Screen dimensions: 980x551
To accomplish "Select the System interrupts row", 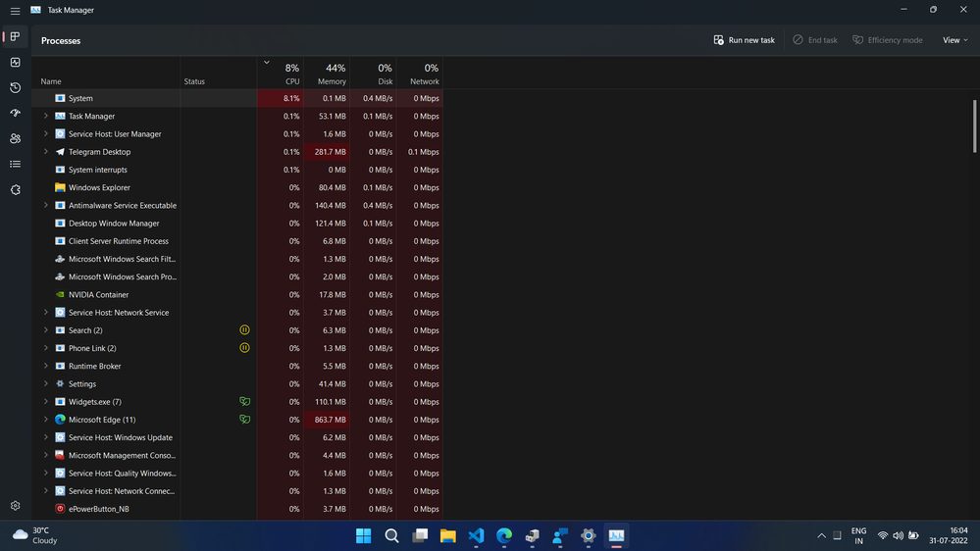I will (237, 170).
